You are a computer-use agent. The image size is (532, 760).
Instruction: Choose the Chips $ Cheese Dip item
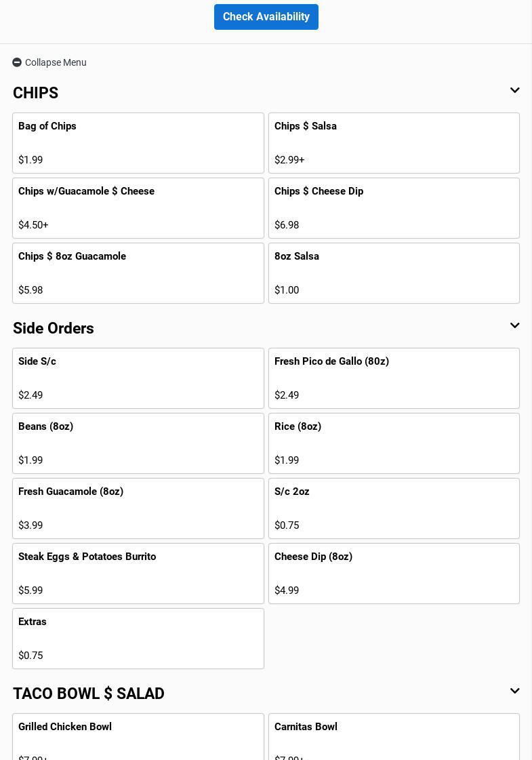394,208
